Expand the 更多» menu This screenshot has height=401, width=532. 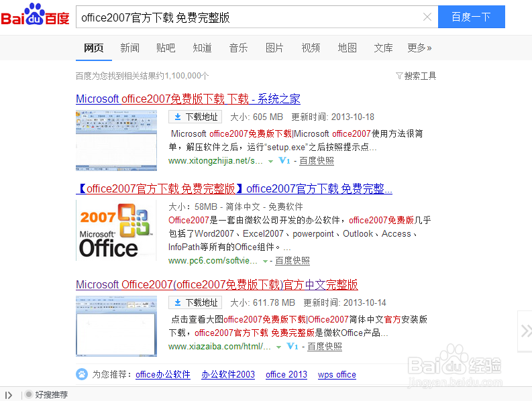419,48
